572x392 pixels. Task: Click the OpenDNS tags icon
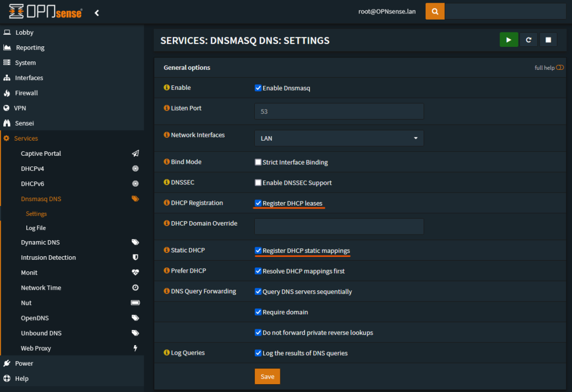tap(135, 318)
